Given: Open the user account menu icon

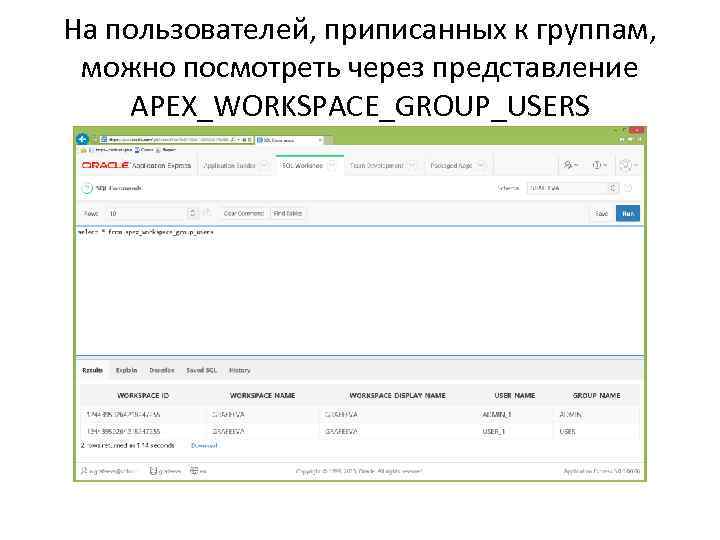Looking at the screenshot, I should (628, 165).
